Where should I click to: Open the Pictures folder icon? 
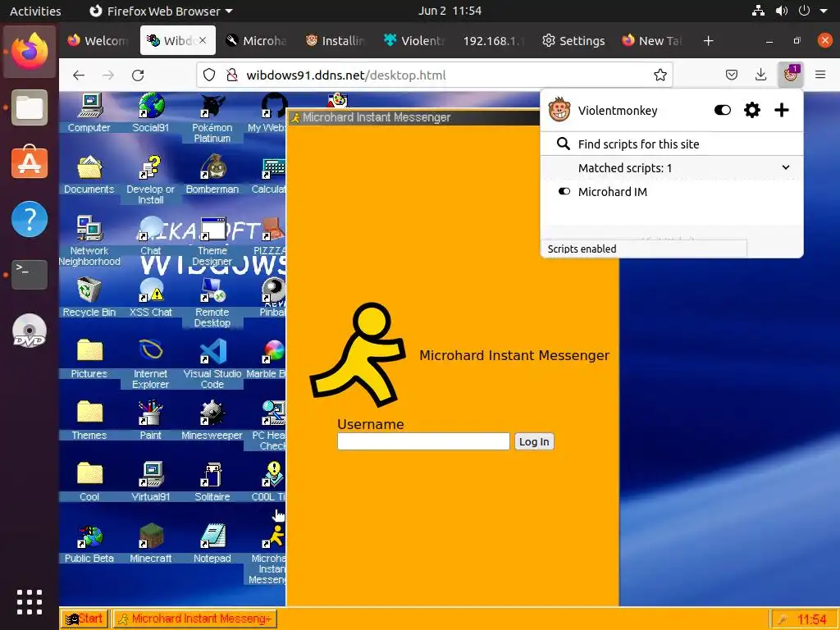coord(89,359)
